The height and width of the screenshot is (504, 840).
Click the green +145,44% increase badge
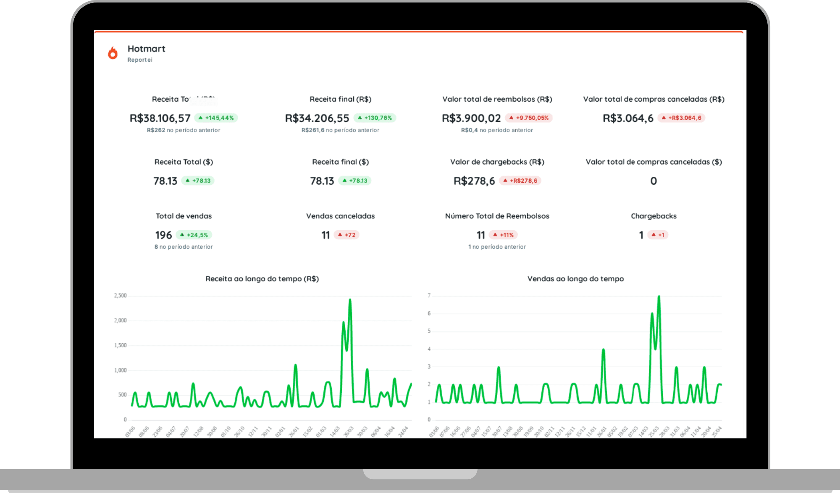pyautogui.click(x=216, y=118)
